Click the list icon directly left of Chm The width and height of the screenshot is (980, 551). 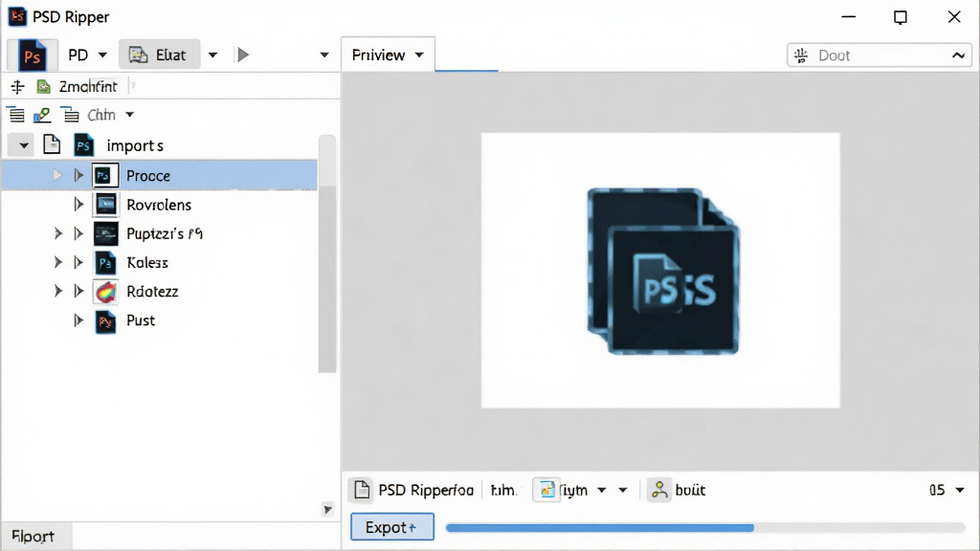click(x=70, y=115)
